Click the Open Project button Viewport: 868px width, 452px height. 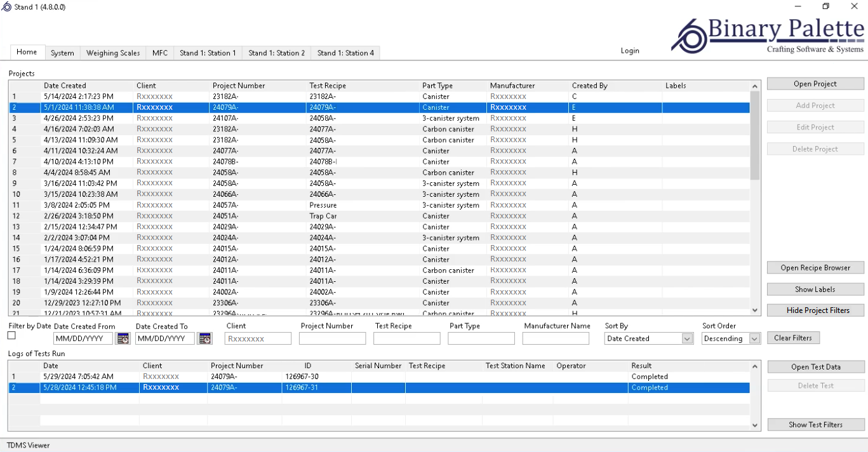click(x=815, y=84)
